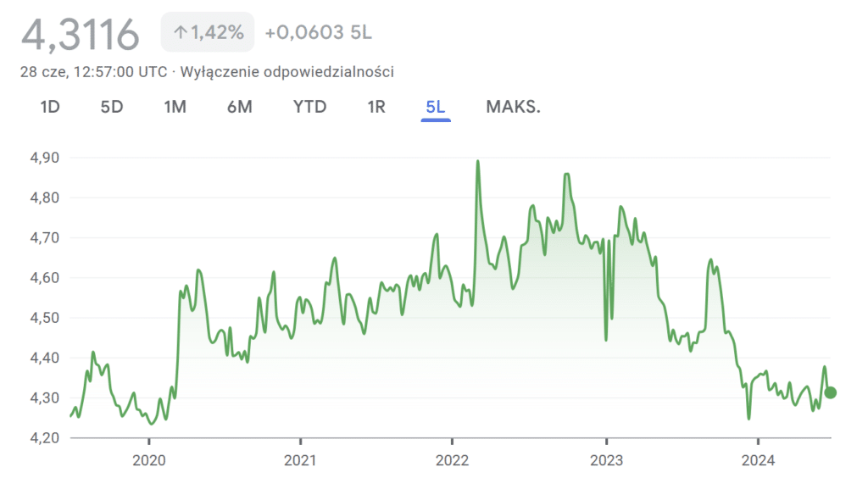Click the 28 cze, 12:57:00 UTC timestamp
Image resolution: width=868 pixels, height=478 pixels.
[93, 72]
